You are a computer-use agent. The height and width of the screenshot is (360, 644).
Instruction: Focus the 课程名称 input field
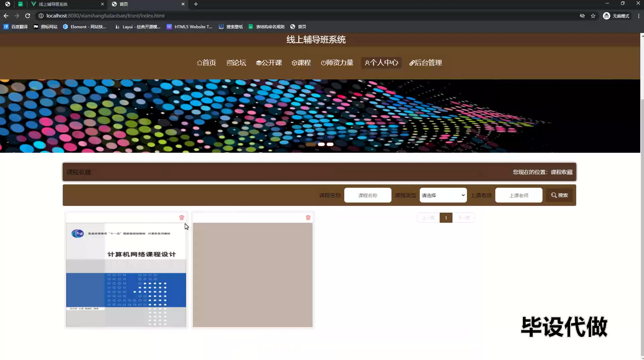(368, 195)
